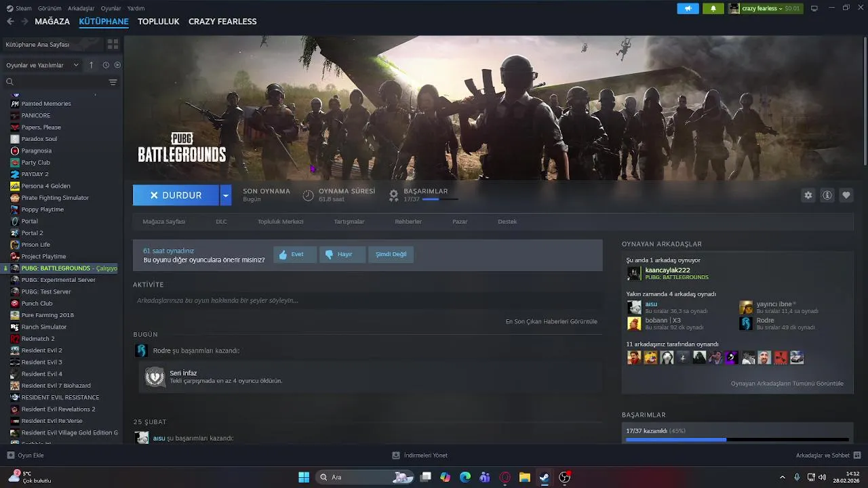Expand the play options dropdown beside Durdur
The image size is (868, 488).
click(226, 195)
